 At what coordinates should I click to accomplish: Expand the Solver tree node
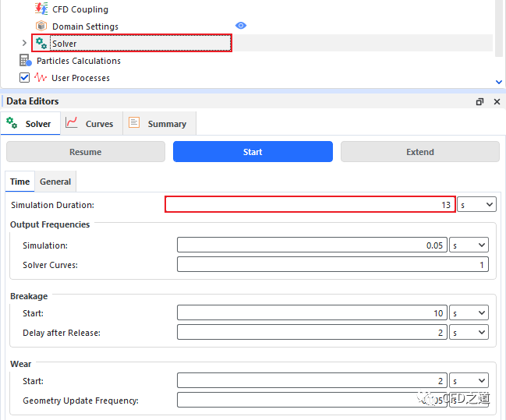point(24,44)
